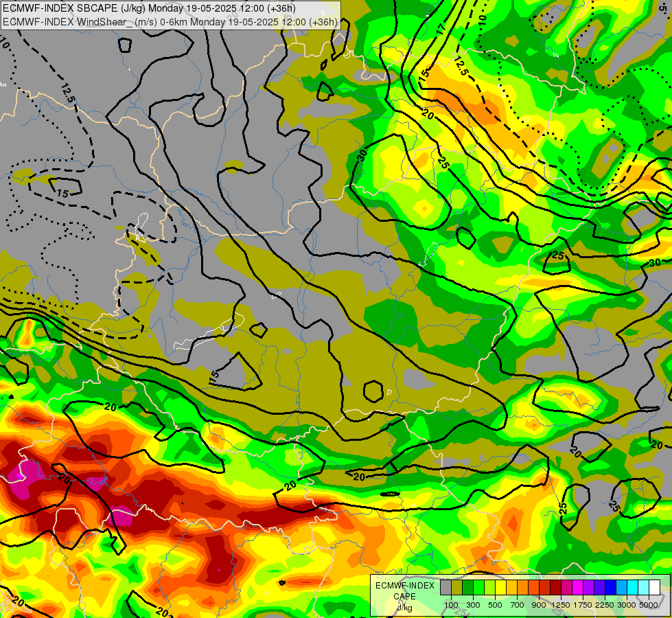Click the bright magenta legend swatch

point(577,588)
